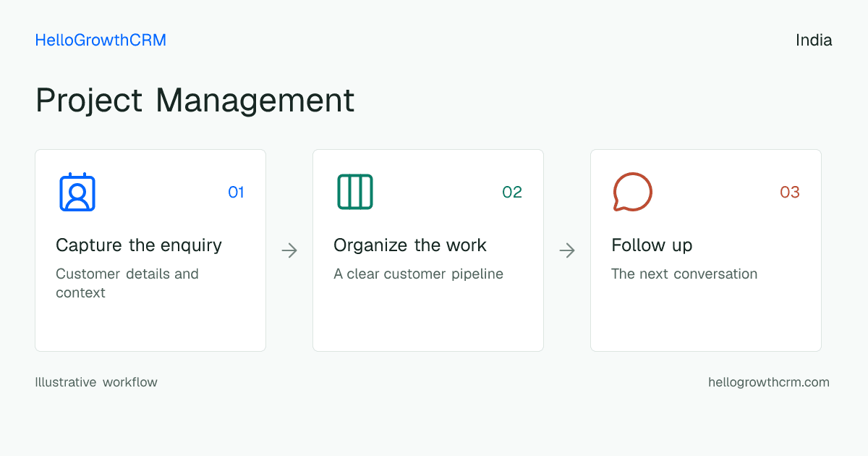The image size is (868, 456).
Task: Click the arrow between Organize and Follow up cards
Action: pyautogui.click(x=567, y=250)
